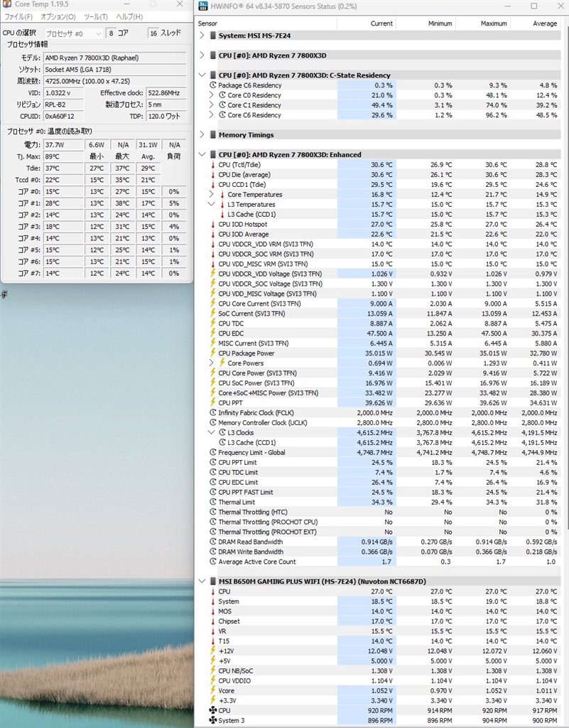Click lightning icon of CPU EDC
This screenshot has height=728, width=569.
tap(213, 333)
